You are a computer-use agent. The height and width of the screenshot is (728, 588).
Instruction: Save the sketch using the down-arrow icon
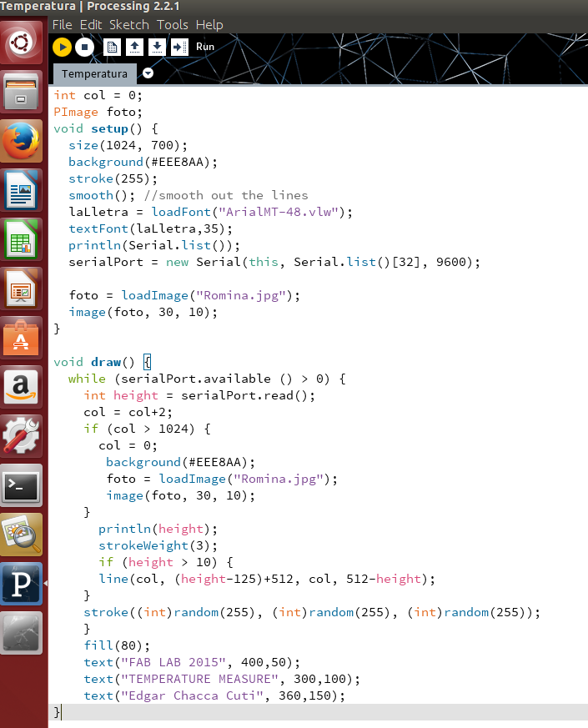click(157, 47)
